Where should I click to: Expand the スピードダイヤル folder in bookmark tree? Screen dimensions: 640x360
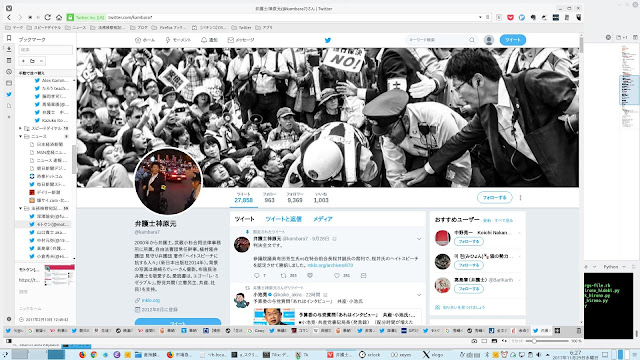(x=20, y=128)
